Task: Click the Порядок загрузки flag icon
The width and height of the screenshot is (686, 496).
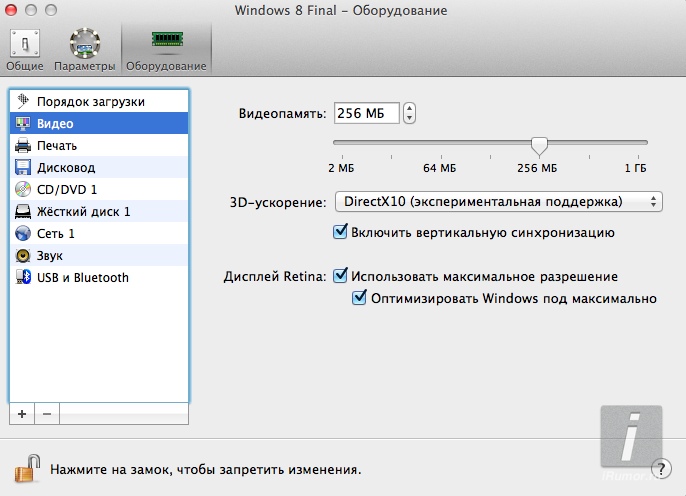Action: [x=23, y=101]
